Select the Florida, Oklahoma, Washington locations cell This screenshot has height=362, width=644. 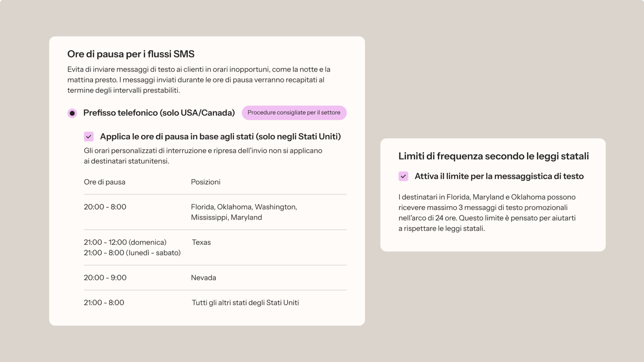point(244,212)
